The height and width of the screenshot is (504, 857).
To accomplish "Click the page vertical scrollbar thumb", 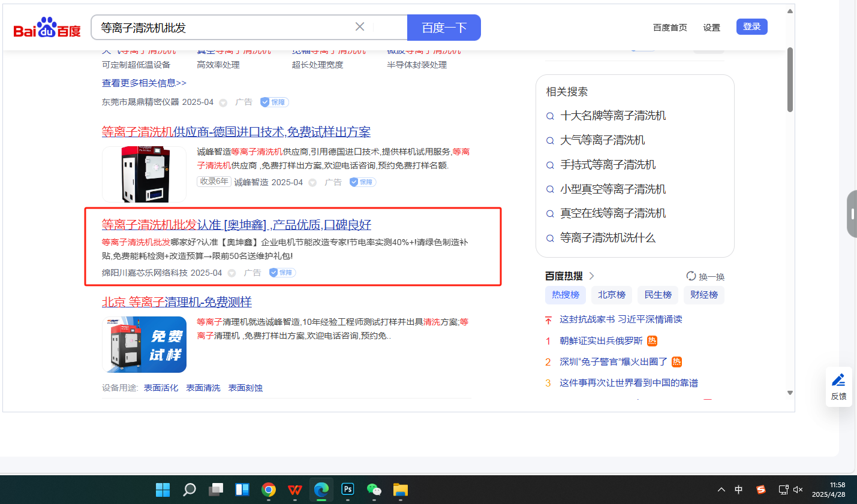I will point(790,80).
